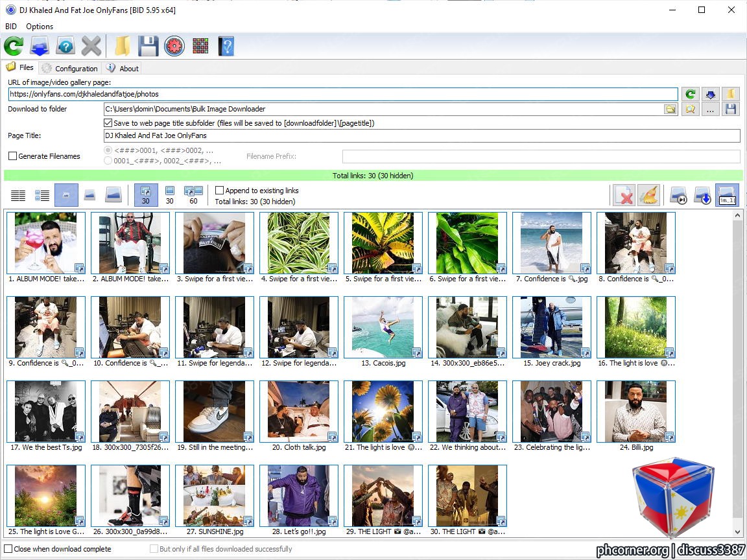The image size is (747, 560).
Task: Click the large green refresh icon in main toolbar
Action: (x=14, y=46)
